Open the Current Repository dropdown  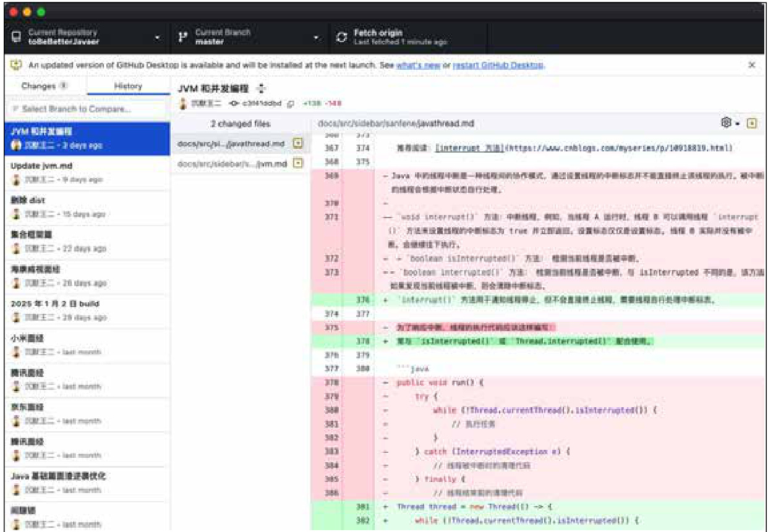[86, 37]
